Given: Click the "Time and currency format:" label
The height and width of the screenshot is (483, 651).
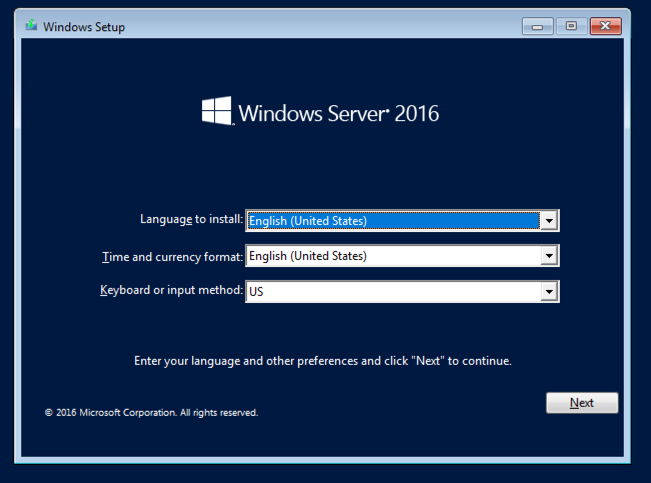Looking at the screenshot, I should click(x=172, y=257).
